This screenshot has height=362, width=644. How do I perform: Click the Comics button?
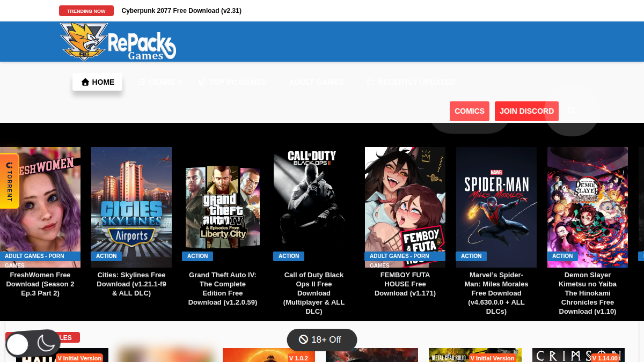(x=470, y=111)
